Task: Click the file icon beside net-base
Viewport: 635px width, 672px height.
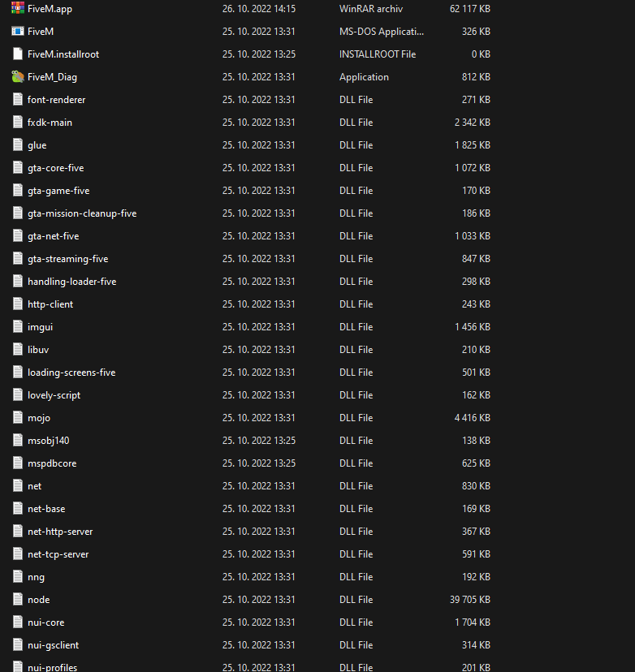Action: [x=18, y=508]
